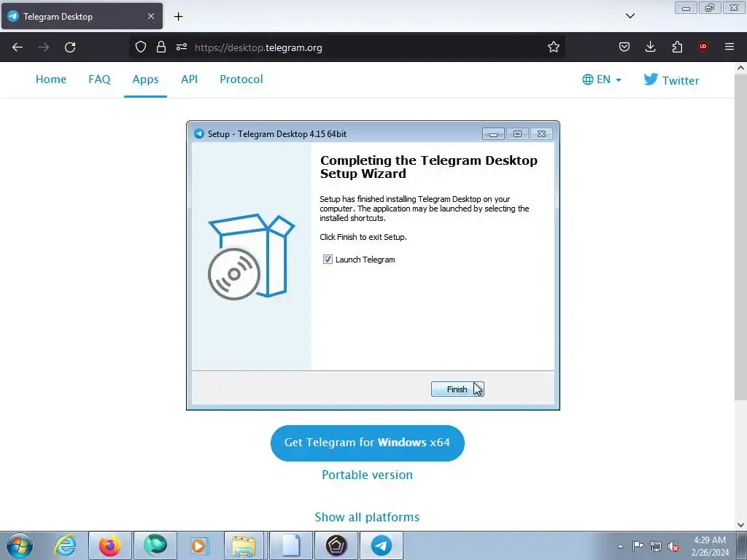Select the Apps navigation item
Image resolution: width=747 pixels, height=560 pixels.
pos(145,79)
